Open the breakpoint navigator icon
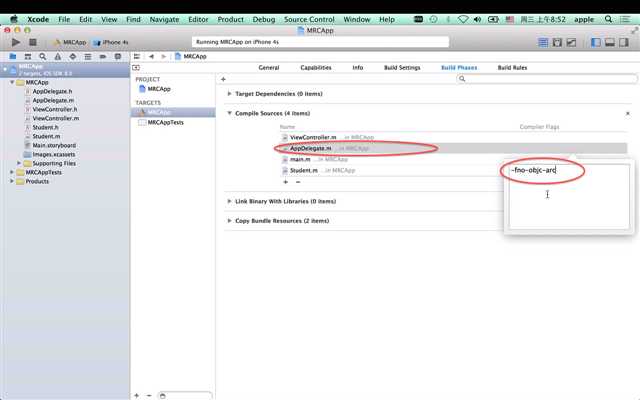 (102, 56)
